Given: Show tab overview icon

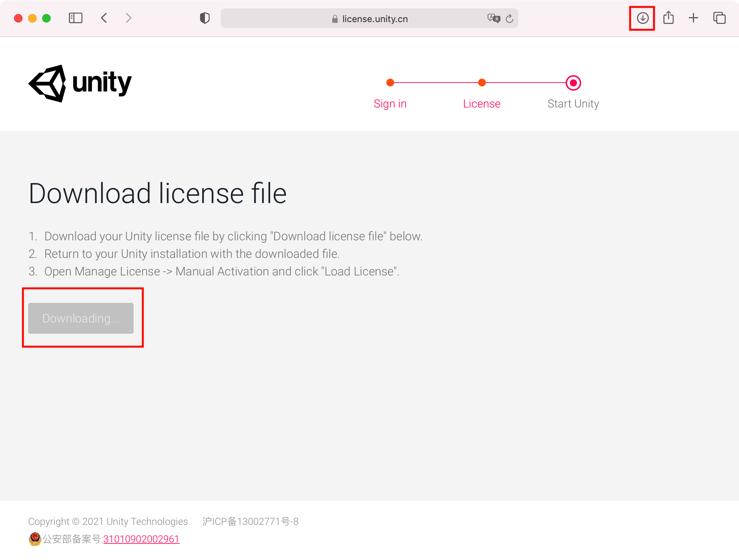Looking at the screenshot, I should [719, 18].
